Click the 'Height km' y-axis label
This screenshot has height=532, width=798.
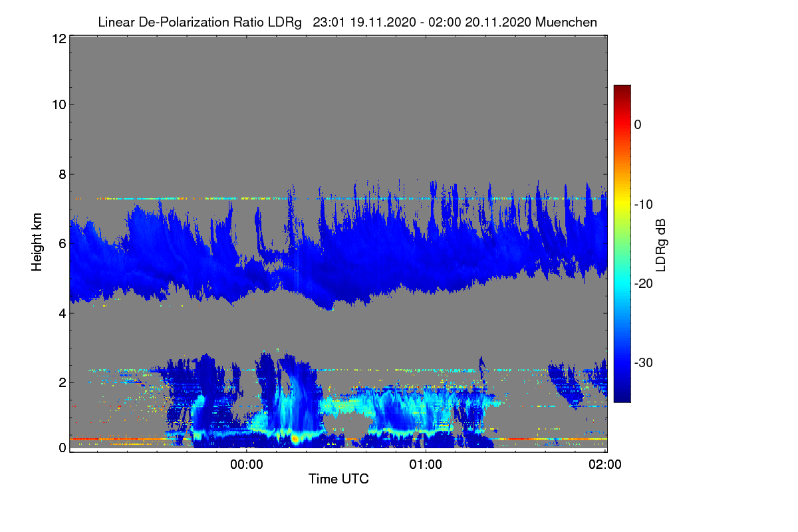[x=37, y=243]
